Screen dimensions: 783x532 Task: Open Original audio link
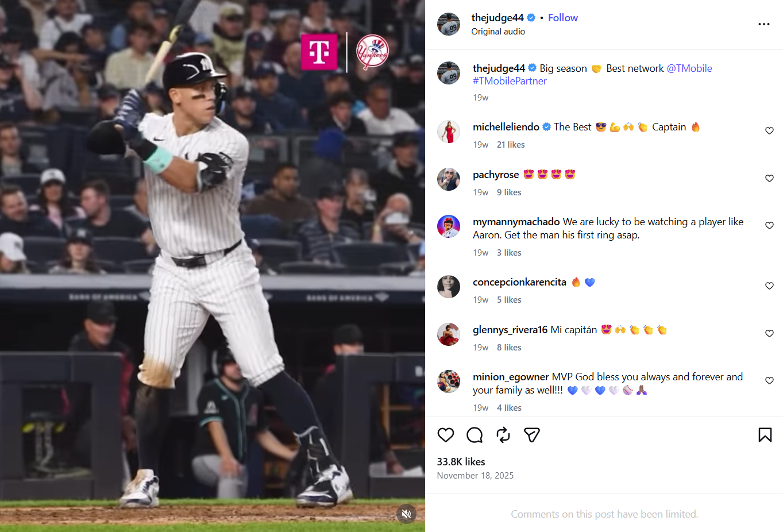tap(498, 32)
